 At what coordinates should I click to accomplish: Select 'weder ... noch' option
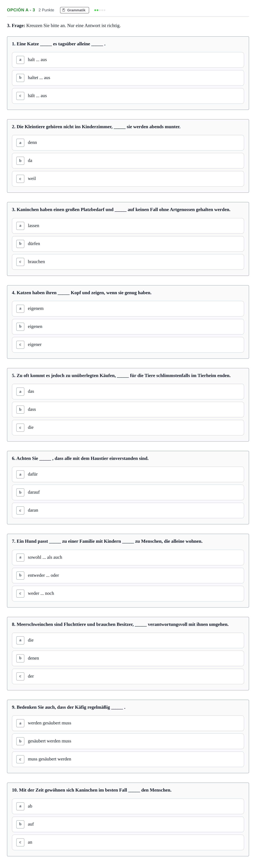pos(128,594)
